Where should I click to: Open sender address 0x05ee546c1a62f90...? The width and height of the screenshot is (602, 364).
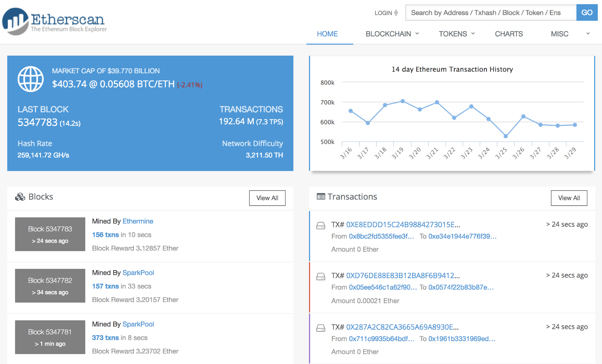point(383,287)
